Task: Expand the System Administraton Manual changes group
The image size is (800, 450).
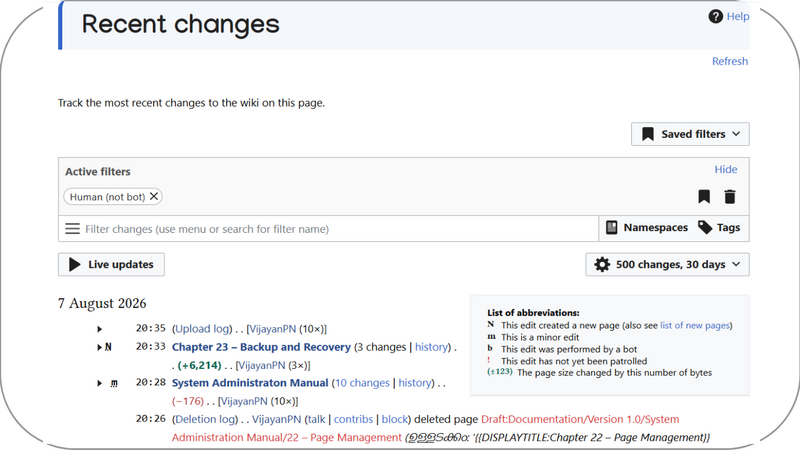Action: (x=100, y=383)
